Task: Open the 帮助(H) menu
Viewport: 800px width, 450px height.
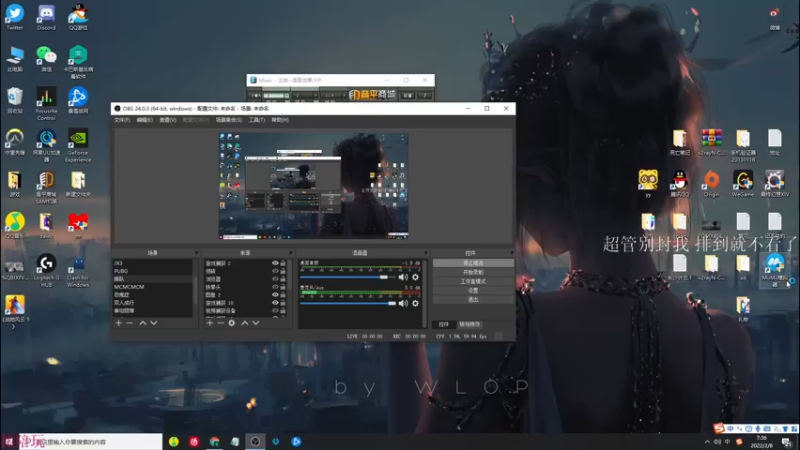Action: [x=280, y=120]
